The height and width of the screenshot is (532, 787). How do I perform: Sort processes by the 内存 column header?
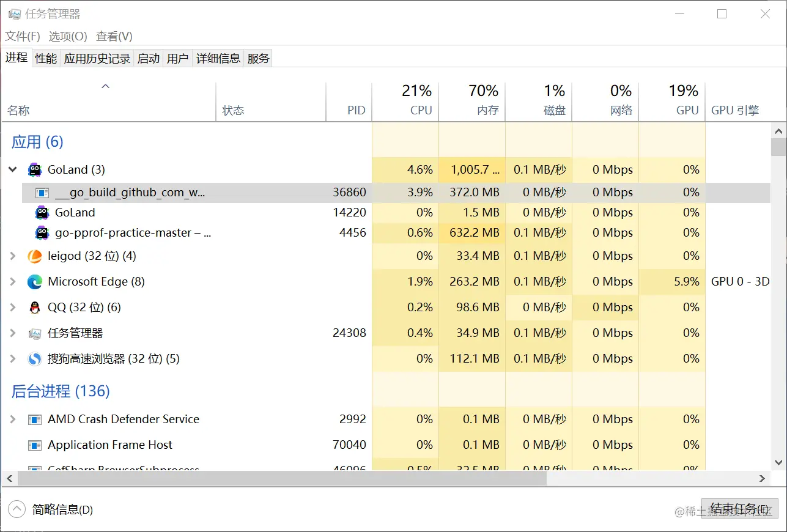point(483,102)
